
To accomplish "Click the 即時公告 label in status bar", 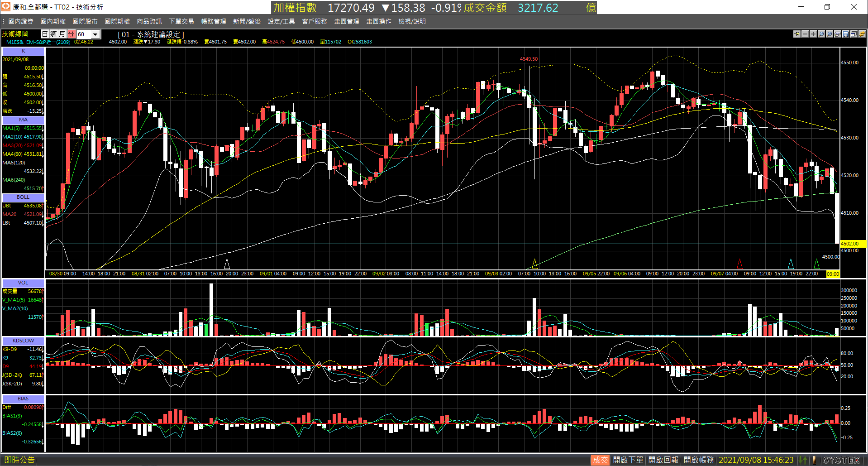I will (x=19, y=460).
